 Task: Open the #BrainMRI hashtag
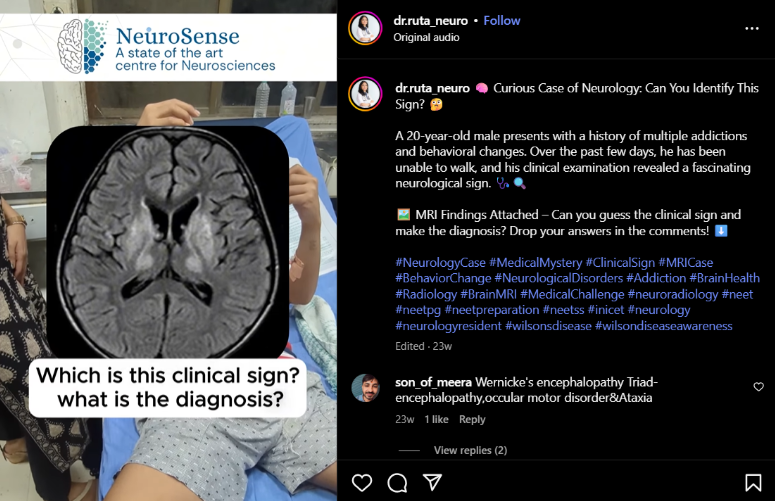[488, 294]
